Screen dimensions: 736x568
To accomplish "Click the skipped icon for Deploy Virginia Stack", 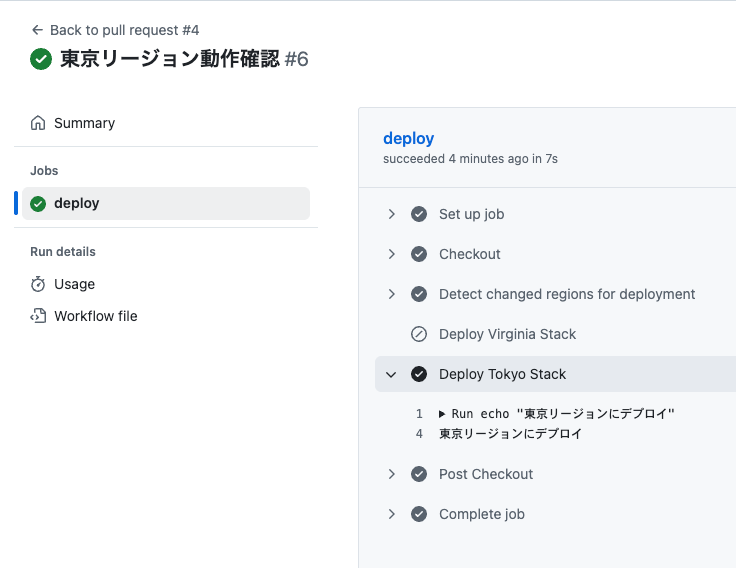I will point(419,334).
